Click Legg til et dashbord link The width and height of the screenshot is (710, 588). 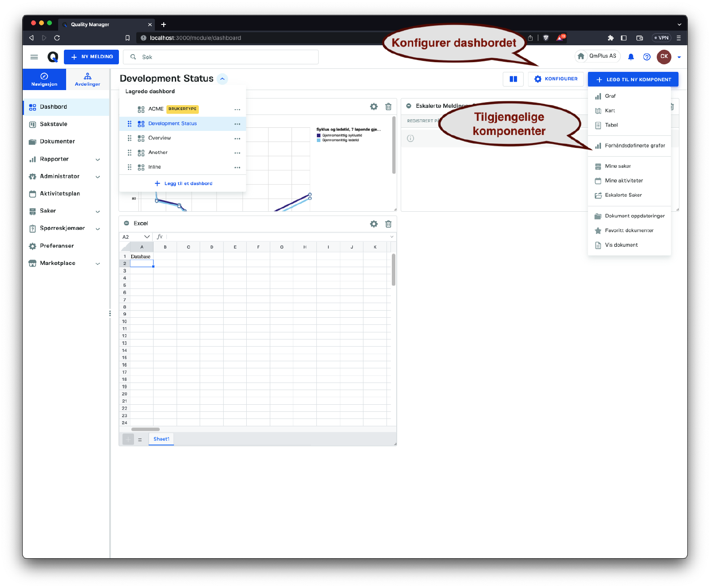pos(183,183)
